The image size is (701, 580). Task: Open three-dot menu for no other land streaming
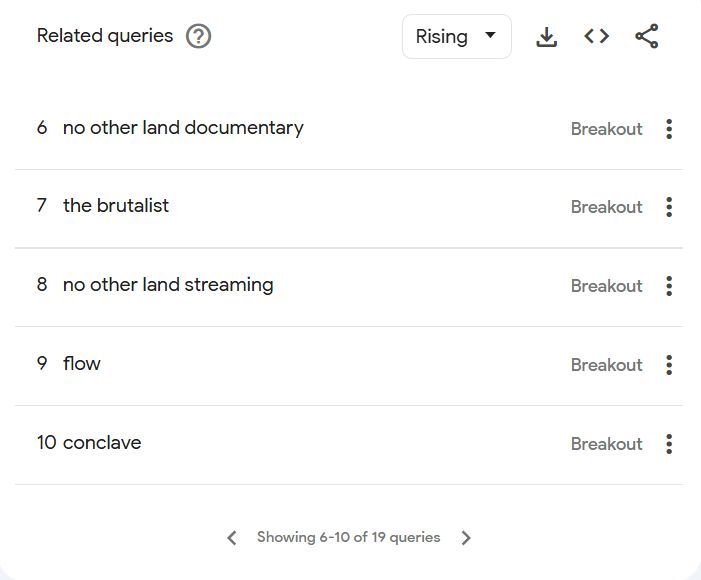[x=669, y=286]
